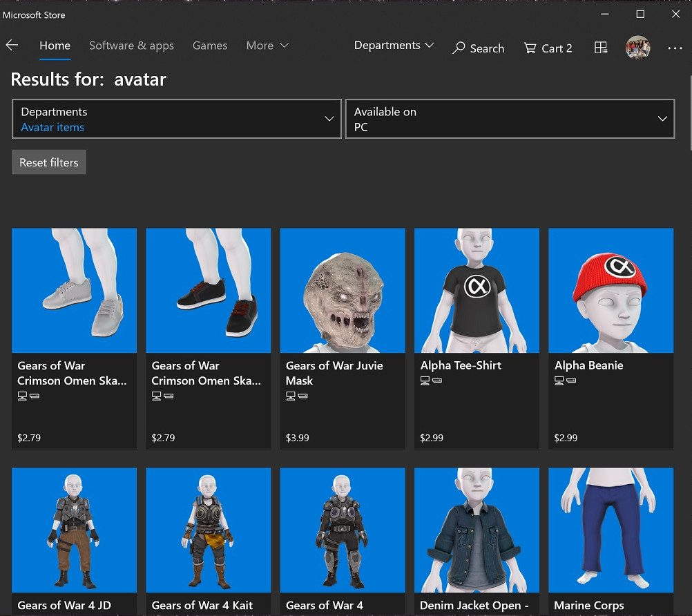Click the PC device icon under Alpha Tee-Shirt
The height and width of the screenshot is (616, 692).
[425, 381]
